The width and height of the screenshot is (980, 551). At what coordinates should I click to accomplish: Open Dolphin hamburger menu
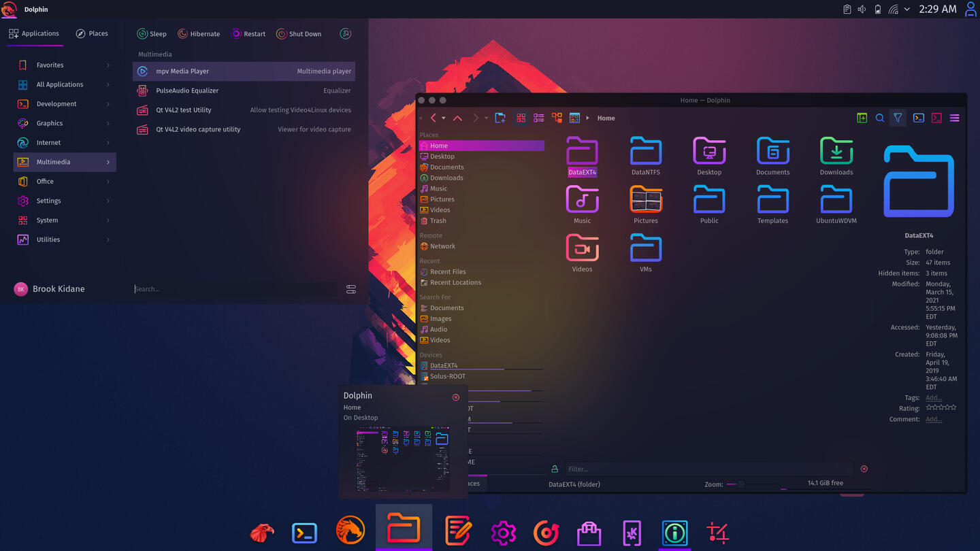click(x=955, y=118)
